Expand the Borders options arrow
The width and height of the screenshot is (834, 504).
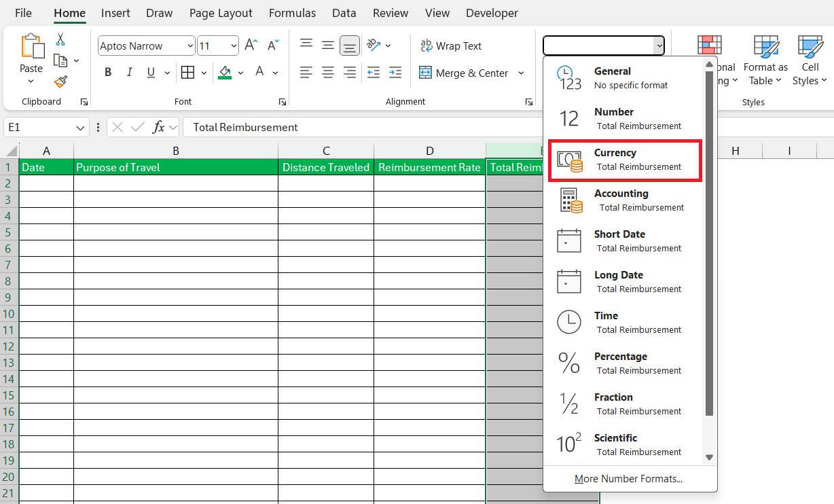pos(204,73)
